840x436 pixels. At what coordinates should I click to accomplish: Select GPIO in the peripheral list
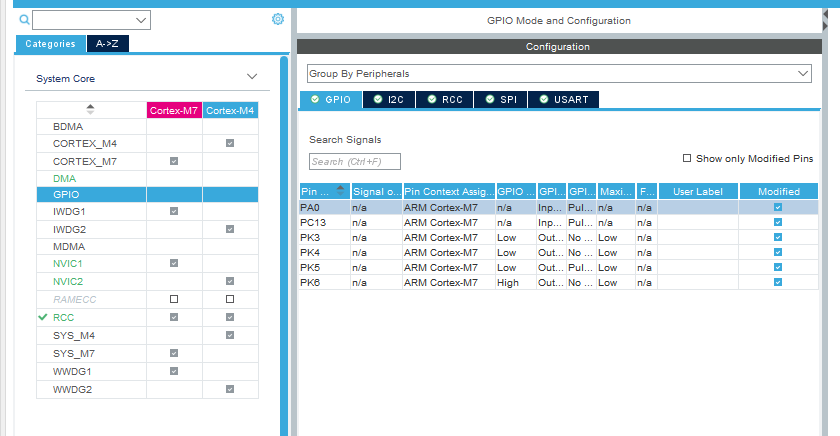pyautogui.click(x=66, y=194)
